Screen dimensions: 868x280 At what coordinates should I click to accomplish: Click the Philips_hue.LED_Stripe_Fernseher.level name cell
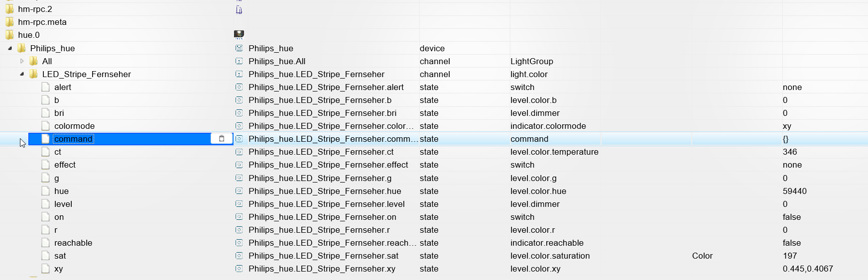[x=327, y=204]
